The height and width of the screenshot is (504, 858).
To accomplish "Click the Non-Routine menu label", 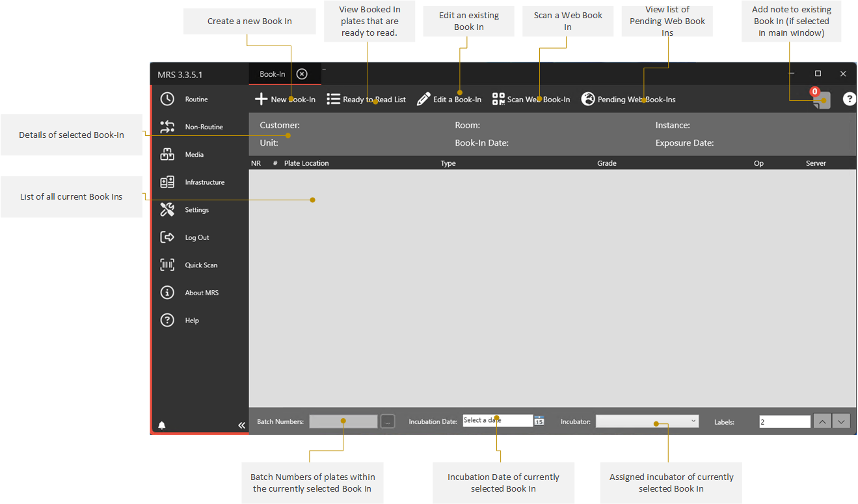I will click(x=204, y=127).
